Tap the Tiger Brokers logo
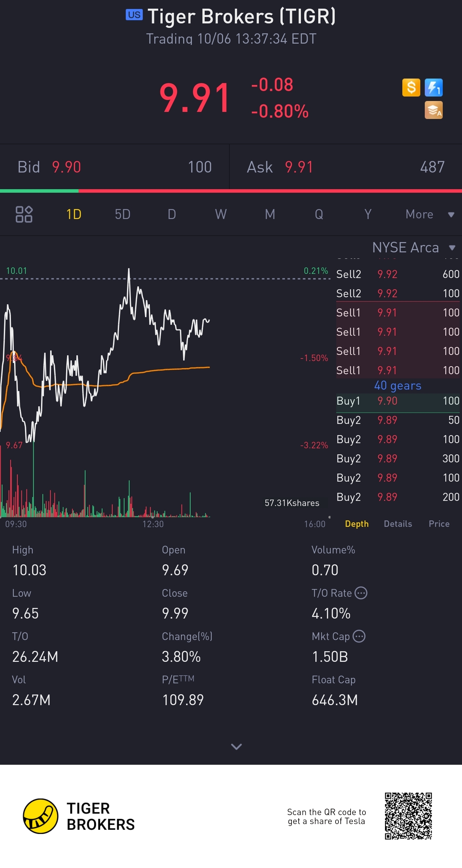This screenshot has width=462, height=868. click(79, 816)
